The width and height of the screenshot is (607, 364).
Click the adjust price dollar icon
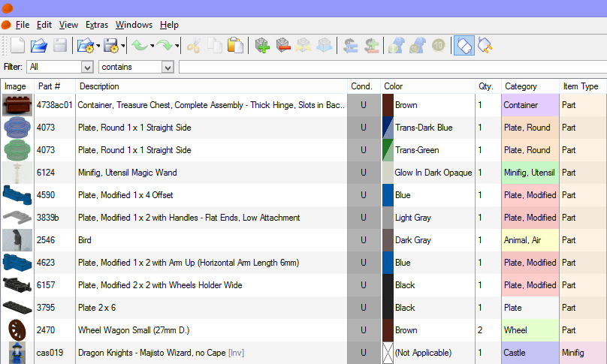click(372, 46)
